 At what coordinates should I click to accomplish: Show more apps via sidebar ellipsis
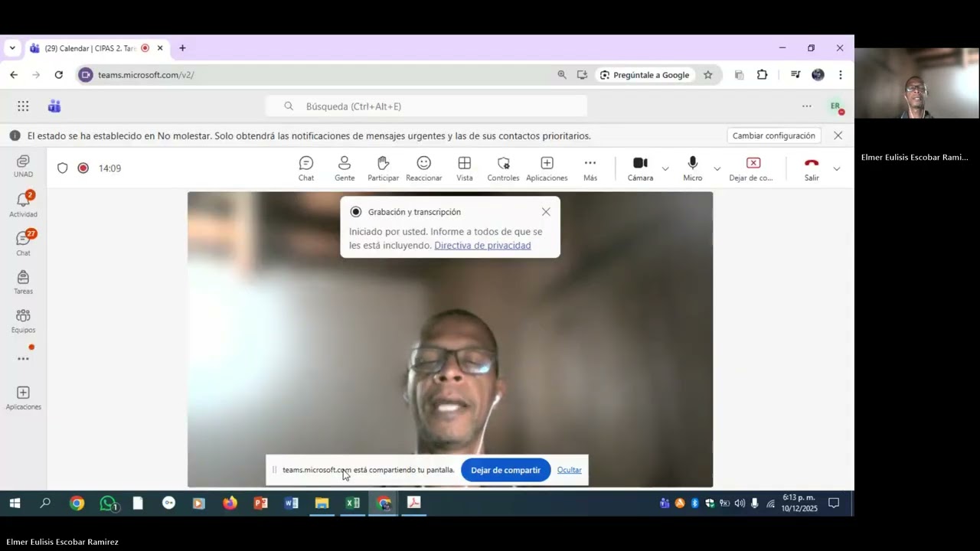pyautogui.click(x=23, y=359)
